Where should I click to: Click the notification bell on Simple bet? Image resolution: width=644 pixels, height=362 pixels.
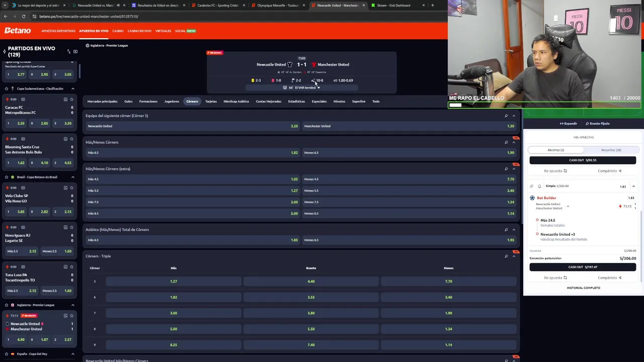(x=539, y=186)
